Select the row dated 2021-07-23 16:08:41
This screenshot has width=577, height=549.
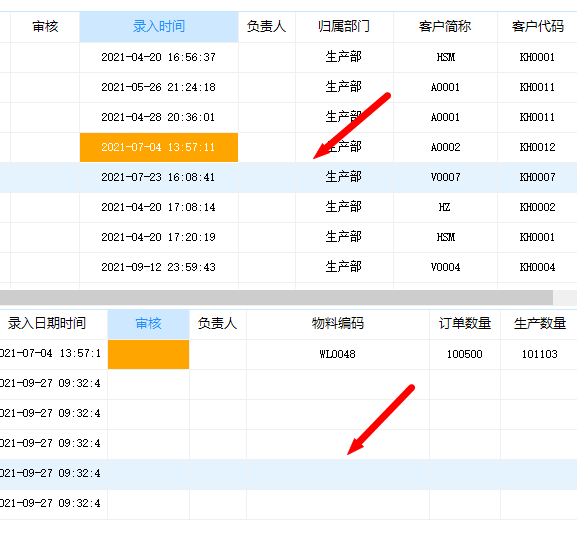click(288, 177)
